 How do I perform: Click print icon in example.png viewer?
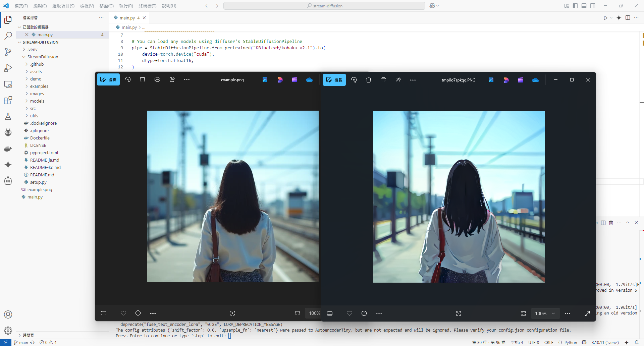[157, 79]
